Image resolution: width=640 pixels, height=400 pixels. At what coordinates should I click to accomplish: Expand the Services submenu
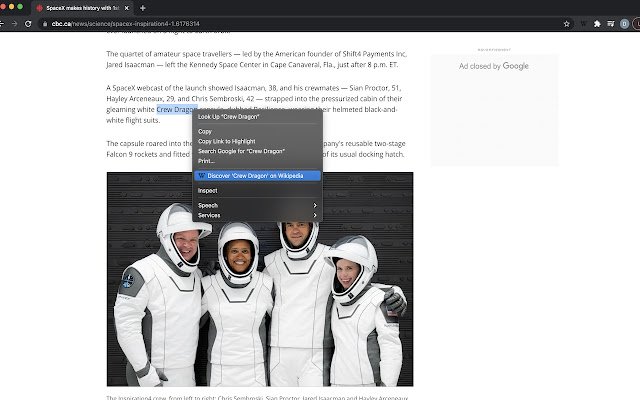[257, 215]
